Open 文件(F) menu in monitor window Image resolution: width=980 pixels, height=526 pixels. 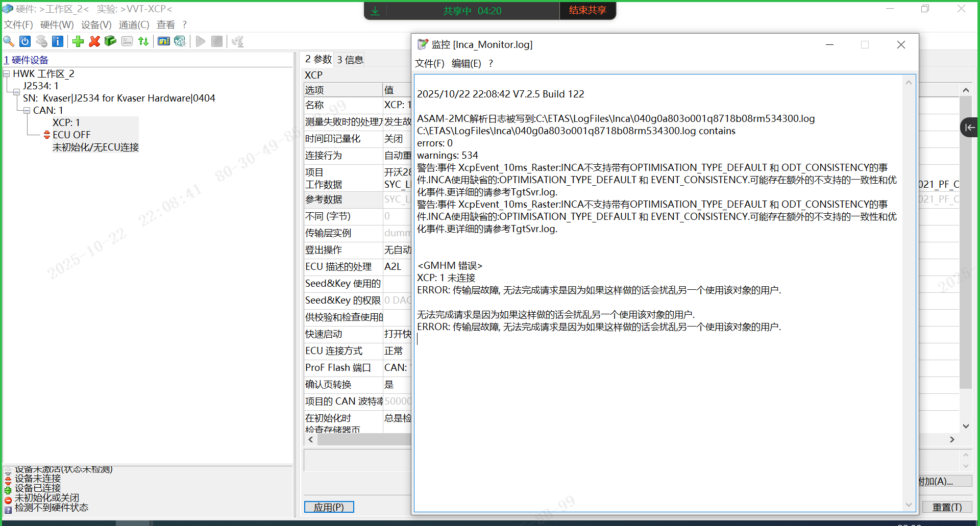(430, 63)
